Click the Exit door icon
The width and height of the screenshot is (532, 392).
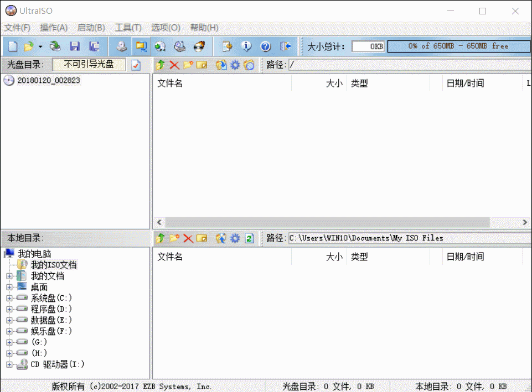[x=285, y=46]
